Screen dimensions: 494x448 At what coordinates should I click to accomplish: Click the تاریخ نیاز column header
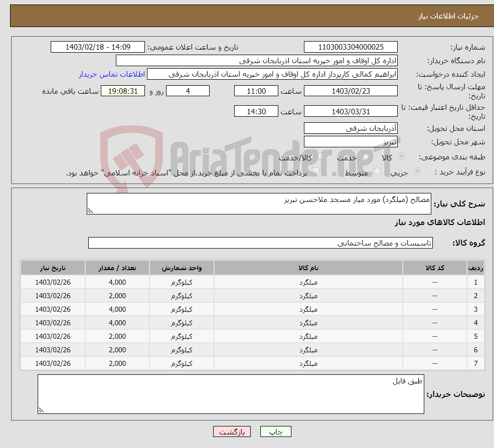click(x=53, y=268)
